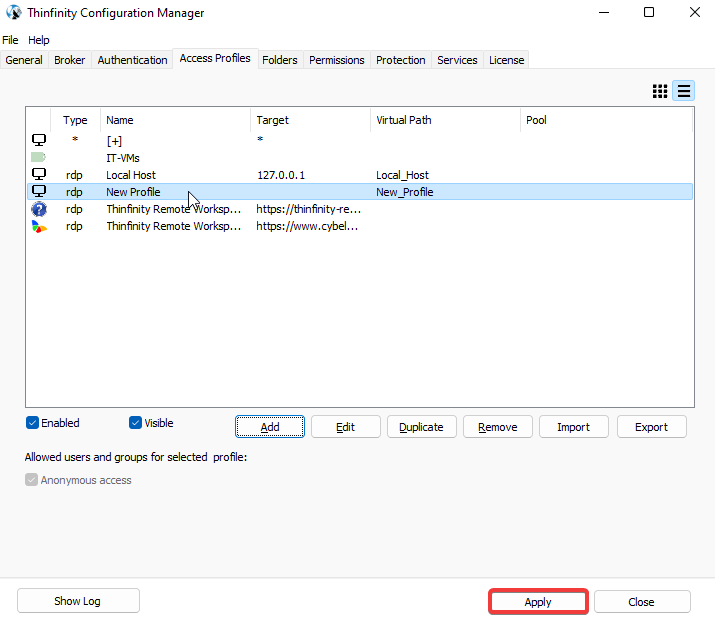Select the New Profile row name
The height and width of the screenshot is (624, 715).
pos(133,192)
